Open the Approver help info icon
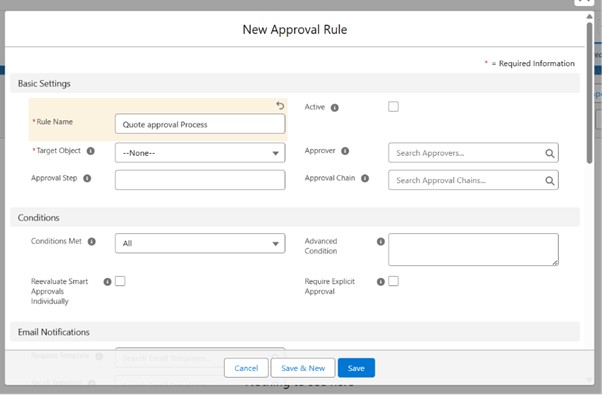The height and width of the screenshot is (395, 602). click(345, 151)
